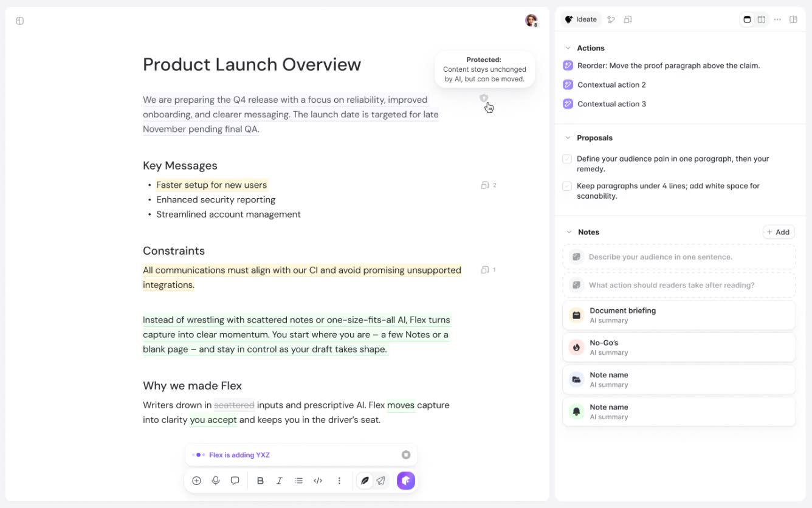Screen dimensions: 812x508
Task: Click the folder Note name icon
Action: (577, 380)
